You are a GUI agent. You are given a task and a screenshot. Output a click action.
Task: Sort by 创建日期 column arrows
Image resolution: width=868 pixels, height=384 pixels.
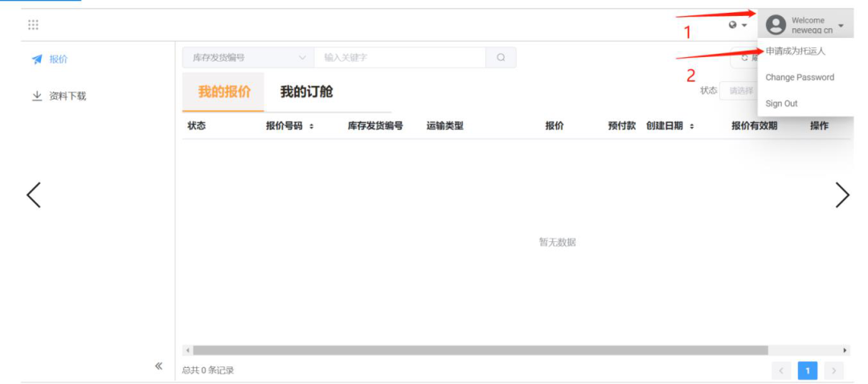pyautogui.click(x=692, y=126)
